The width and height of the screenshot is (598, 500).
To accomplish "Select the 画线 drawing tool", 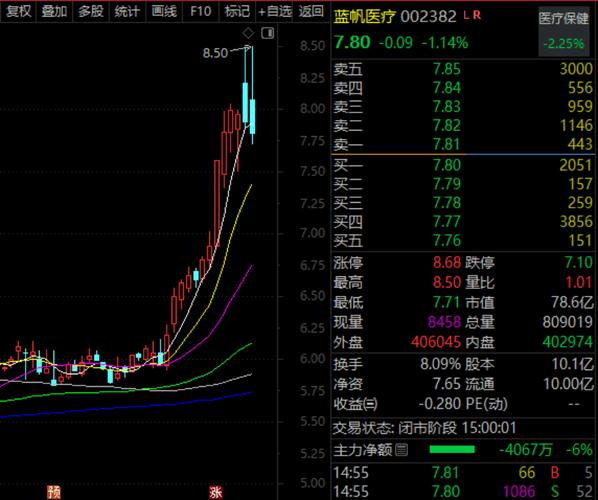I will tap(164, 11).
